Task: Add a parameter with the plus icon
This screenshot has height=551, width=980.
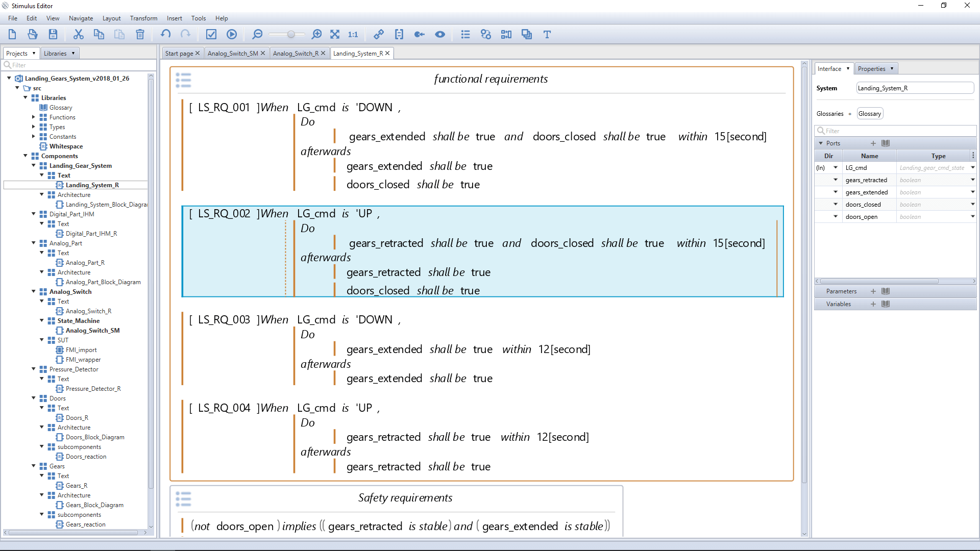Action: 873,291
